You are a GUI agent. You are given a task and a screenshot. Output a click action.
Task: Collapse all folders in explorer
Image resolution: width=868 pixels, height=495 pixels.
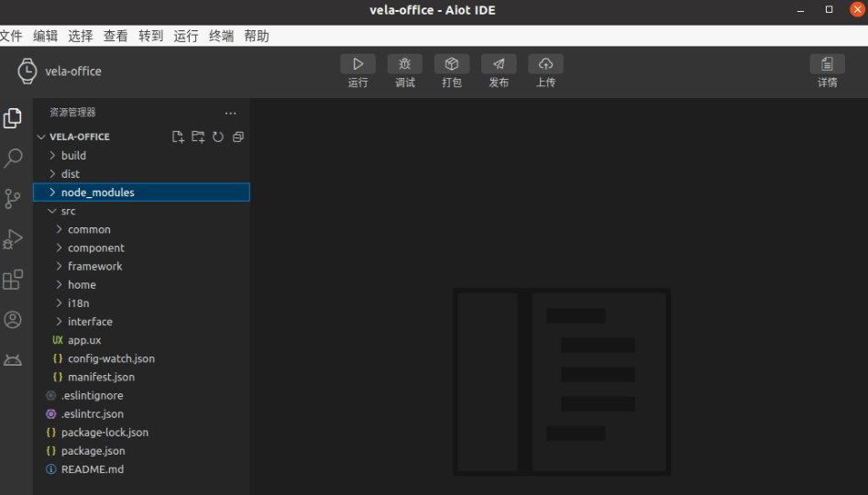coord(238,137)
